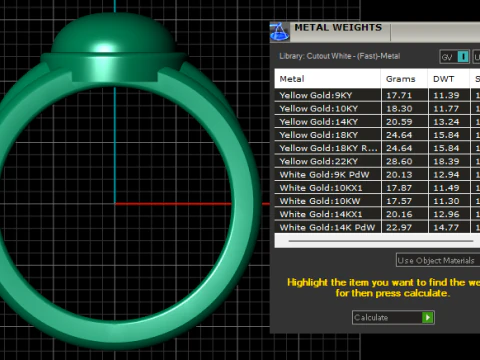This screenshot has width=480, height=360.
Task: Click the 11.39 DWT value
Action: 446,95
